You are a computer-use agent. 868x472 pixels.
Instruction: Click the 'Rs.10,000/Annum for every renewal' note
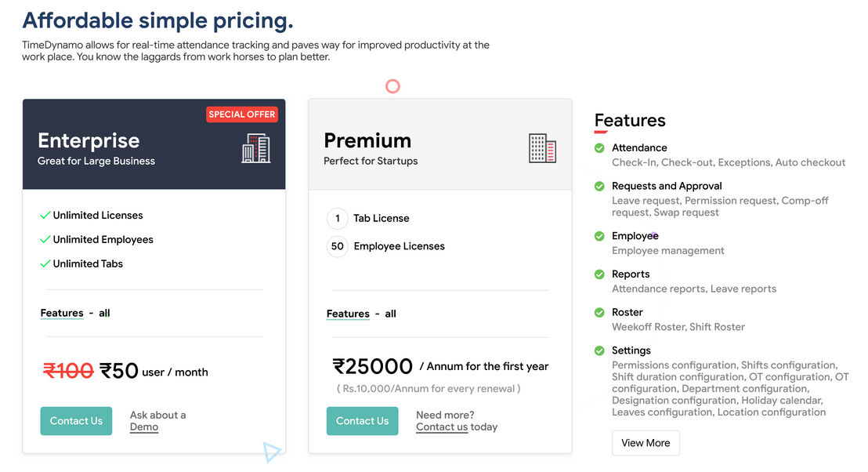(x=429, y=388)
